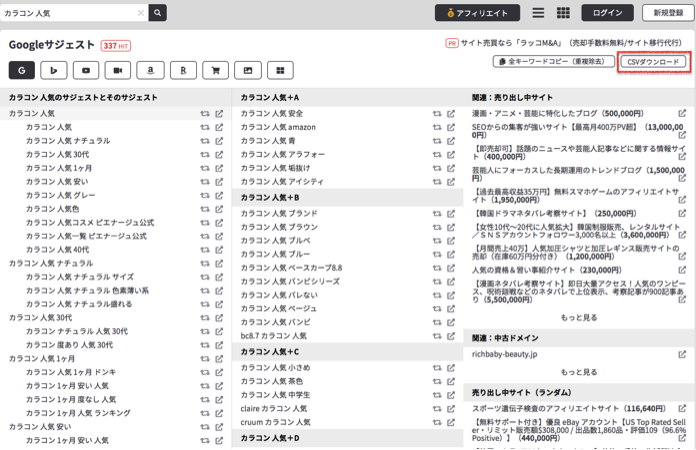This screenshot has height=450, width=696.
Task: Open external link for カラコン 人気 アイシティ
Action: tap(451, 182)
